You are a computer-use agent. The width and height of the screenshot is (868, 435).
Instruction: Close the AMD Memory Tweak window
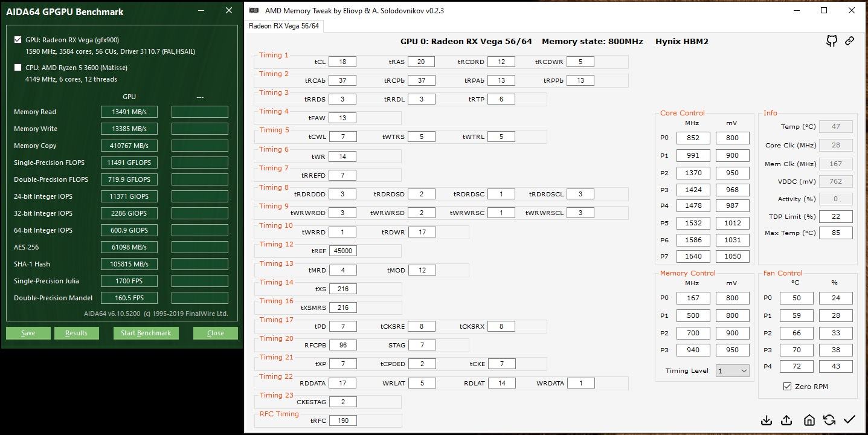point(852,10)
